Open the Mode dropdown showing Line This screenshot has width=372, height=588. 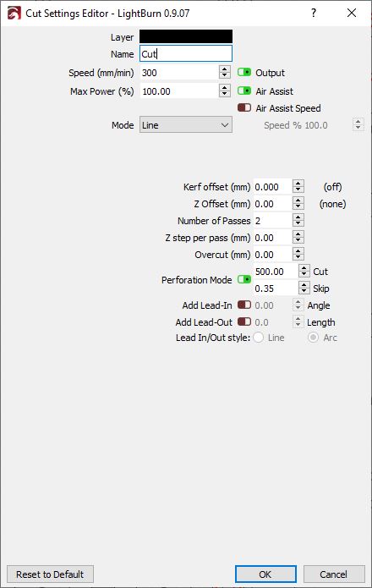[186, 125]
